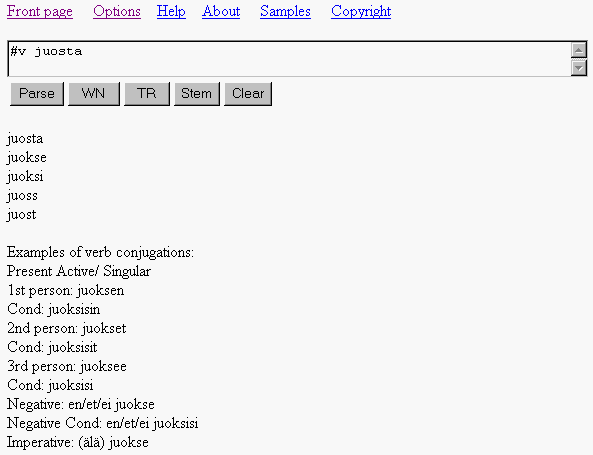The width and height of the screenshot is (593, 455).
Task: Click the WN button
Action: point(94,93)
